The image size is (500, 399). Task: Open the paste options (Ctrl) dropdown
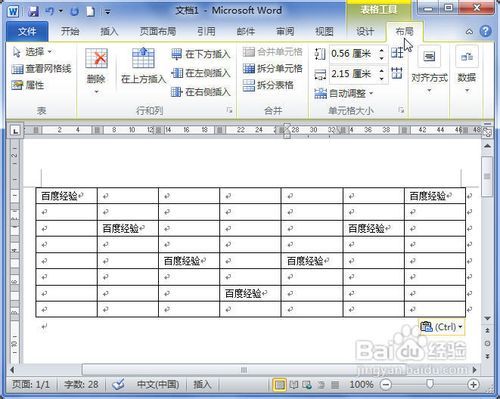[441, 327]
